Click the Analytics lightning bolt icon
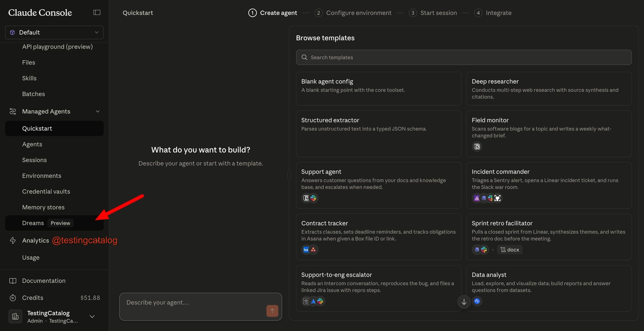The image size is (644, 331). click(13, 241)
